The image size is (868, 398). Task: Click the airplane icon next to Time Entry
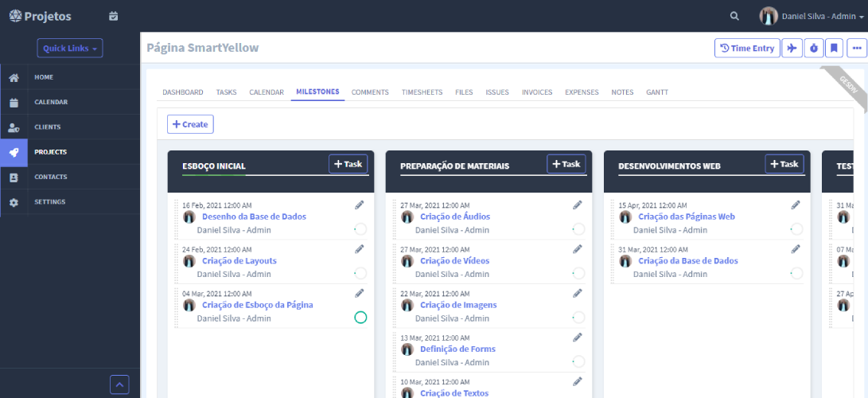coord(792,49)
